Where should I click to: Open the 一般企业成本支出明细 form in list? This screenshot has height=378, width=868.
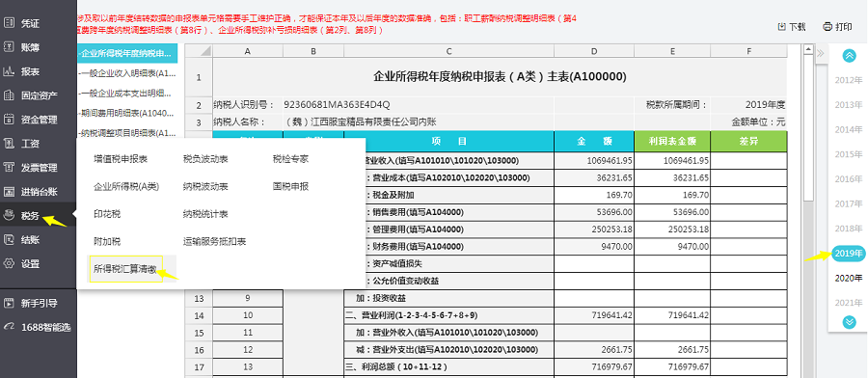tap(127, 93)
